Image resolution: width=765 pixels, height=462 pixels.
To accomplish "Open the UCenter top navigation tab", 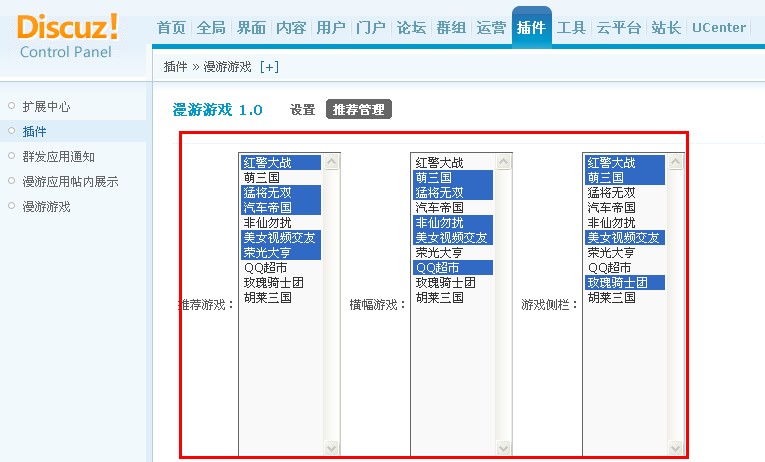I will point(719,28).
